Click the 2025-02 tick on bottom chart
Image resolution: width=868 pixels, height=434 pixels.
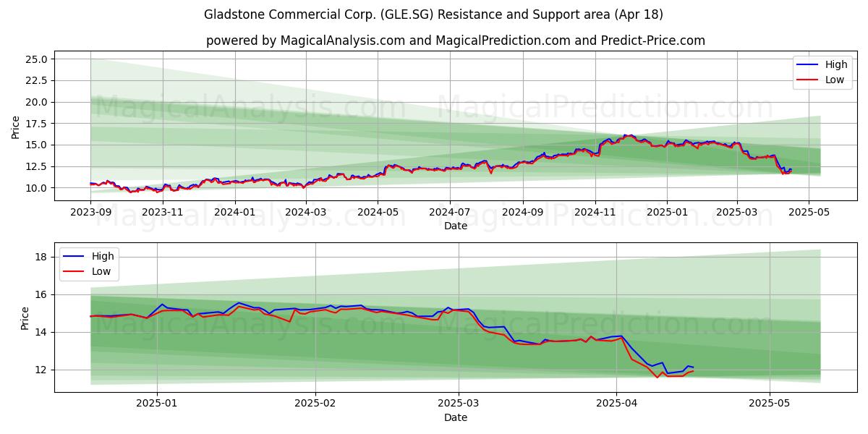pyautogui.click(x=316, y=404)
